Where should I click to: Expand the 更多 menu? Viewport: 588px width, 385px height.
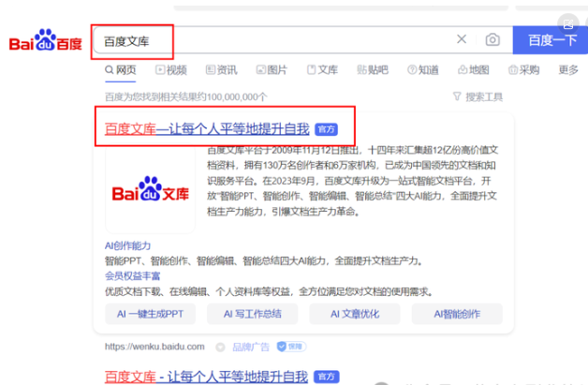click(568, 70)
